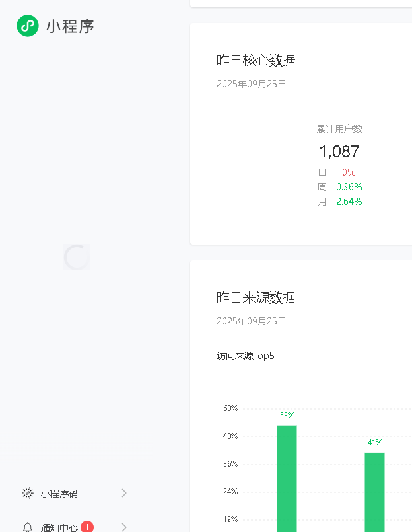Click the 12% axis label
The width and height of the screenshot is (412, 532).
click(230, 519)
